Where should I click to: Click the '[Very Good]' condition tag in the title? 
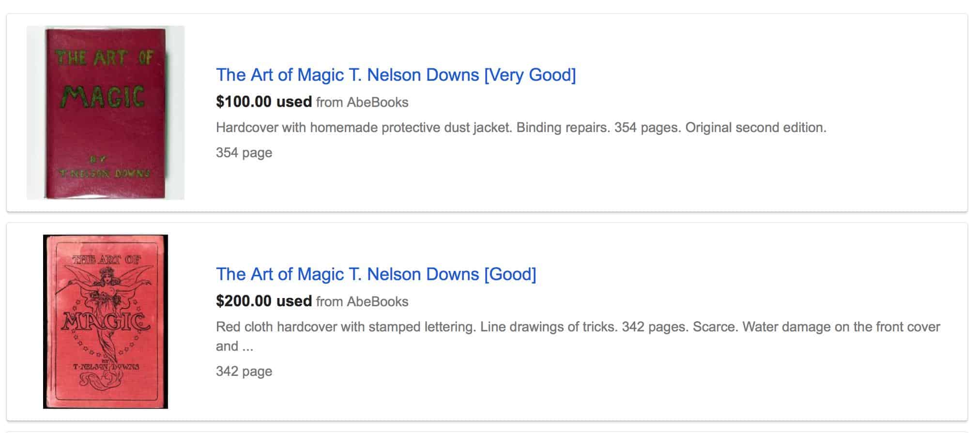pos(530,75)
